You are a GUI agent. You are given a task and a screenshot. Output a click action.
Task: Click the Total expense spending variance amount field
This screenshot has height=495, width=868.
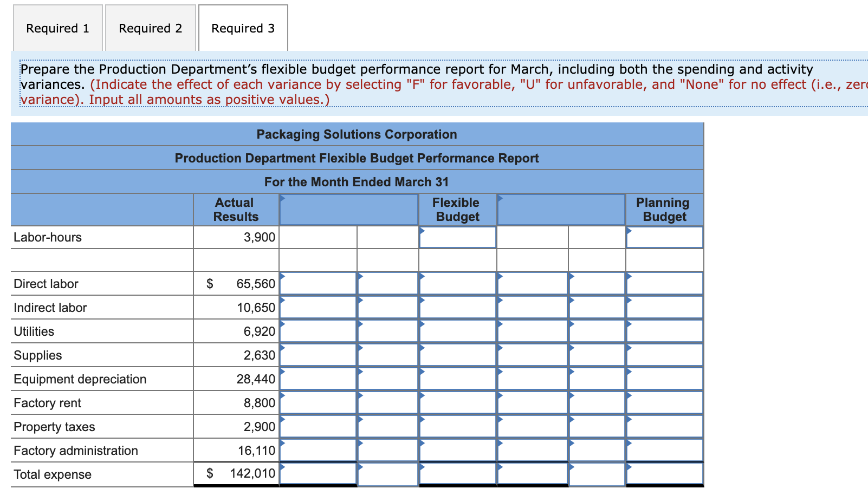pos(318,474)
